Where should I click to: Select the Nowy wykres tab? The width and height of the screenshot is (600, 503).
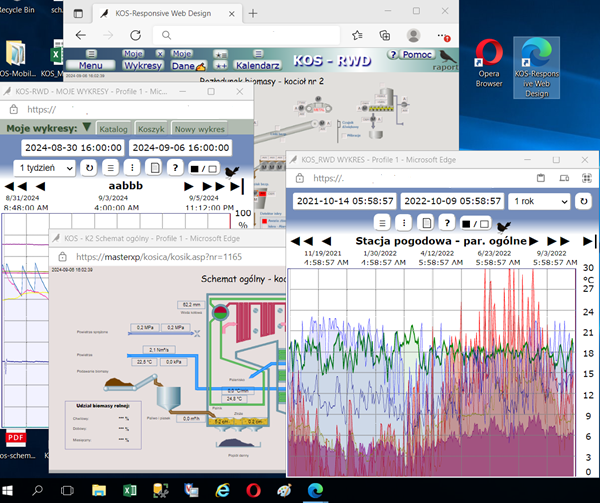click(199, 129)
